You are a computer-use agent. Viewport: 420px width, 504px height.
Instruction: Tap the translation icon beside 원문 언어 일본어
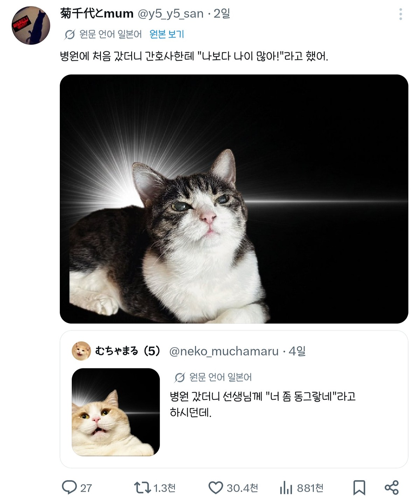(x=70, y=34)
